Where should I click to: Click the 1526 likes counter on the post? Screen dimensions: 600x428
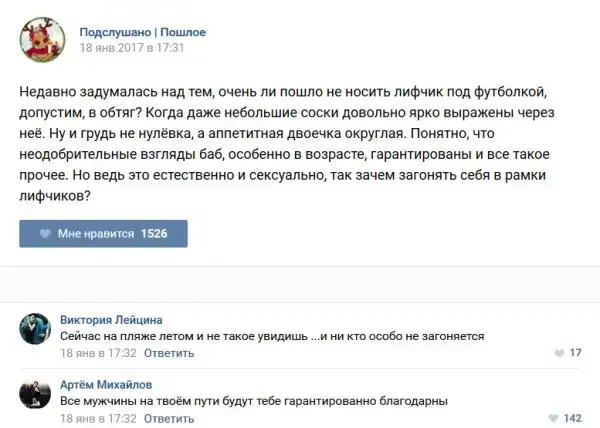point(154,233)
